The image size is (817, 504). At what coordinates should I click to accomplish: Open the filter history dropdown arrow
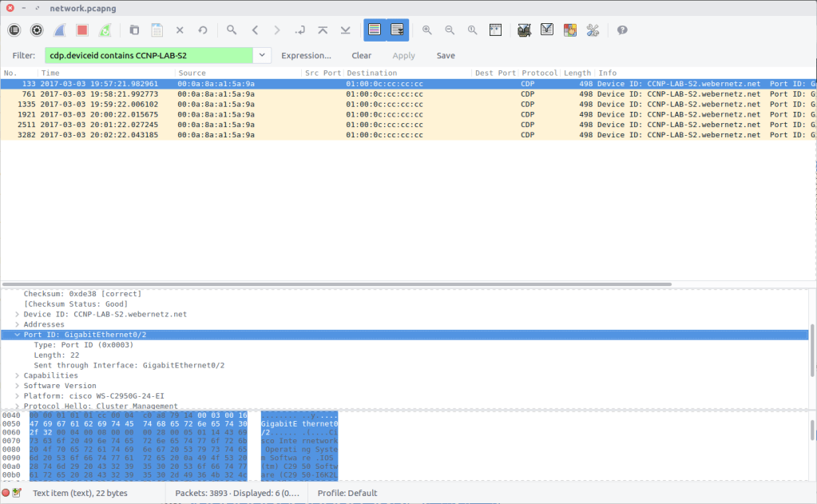262,55
